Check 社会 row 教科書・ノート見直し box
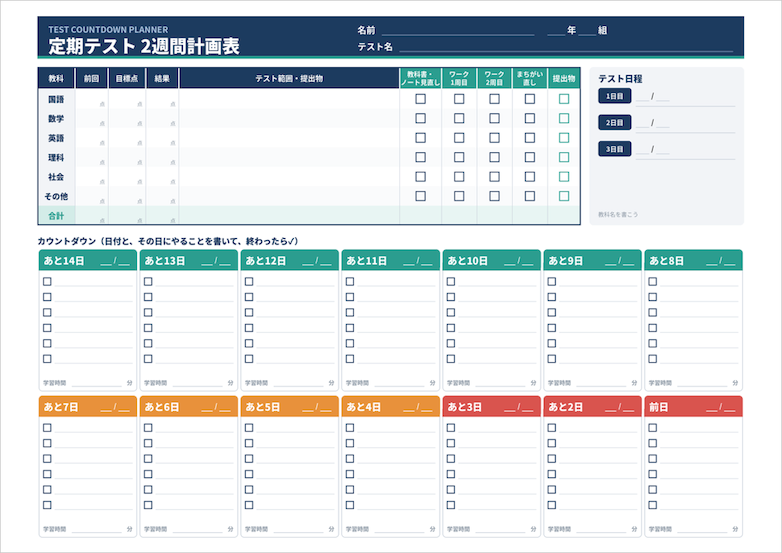782x553 pixels. [420, 177]
